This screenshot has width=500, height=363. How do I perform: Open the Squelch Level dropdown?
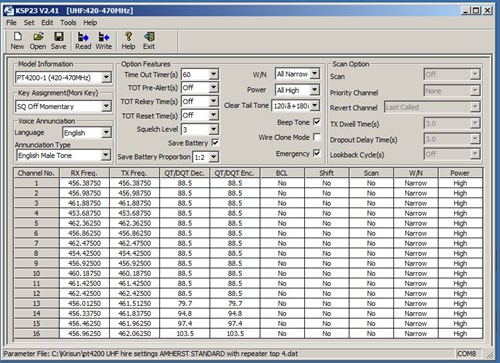point(213,129)
